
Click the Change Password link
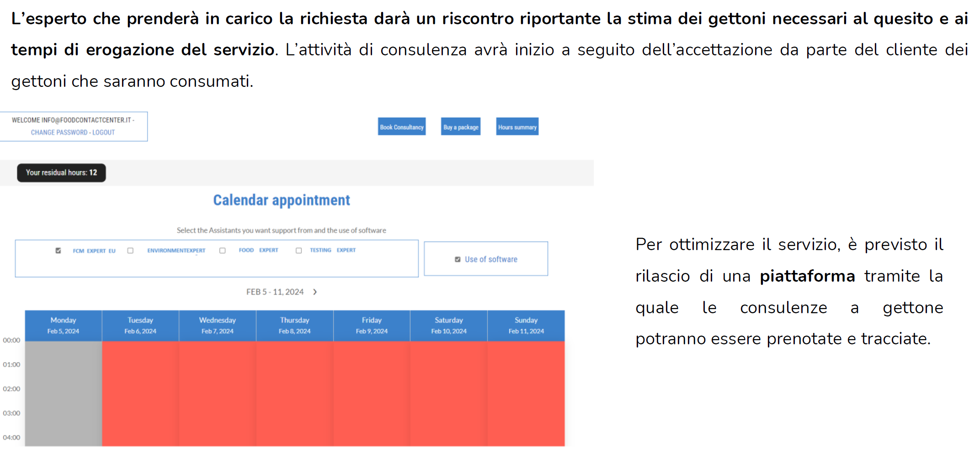(x=59, y=133)
